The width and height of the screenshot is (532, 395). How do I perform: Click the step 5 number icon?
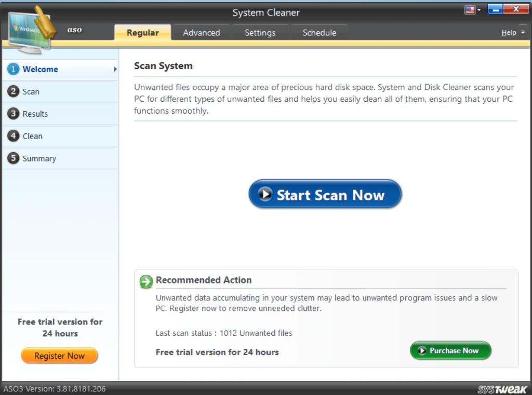click(13, 158)
